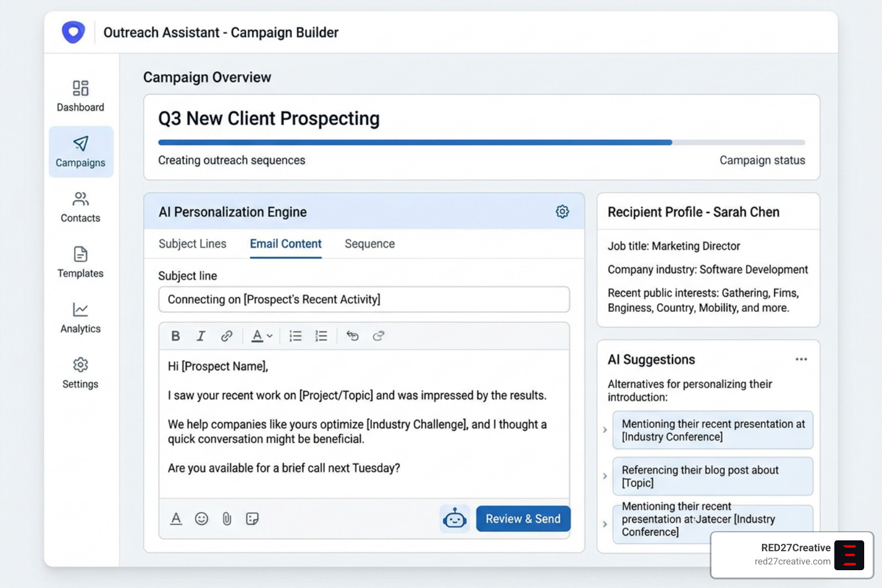Click the Outreach Assistant logo

tap(73, 32)
